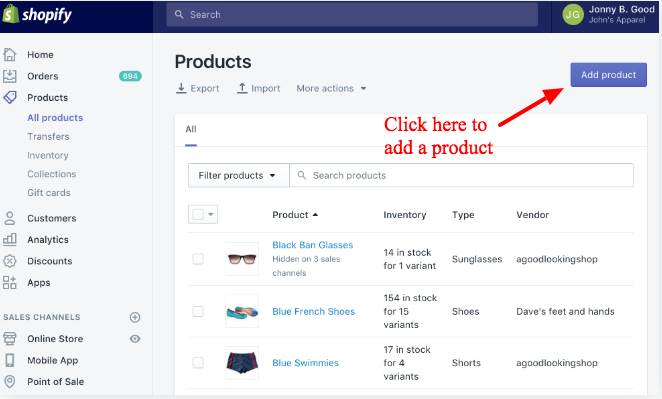
Task: Open Analytics in sidebar
Action: (x=48, y=239)
